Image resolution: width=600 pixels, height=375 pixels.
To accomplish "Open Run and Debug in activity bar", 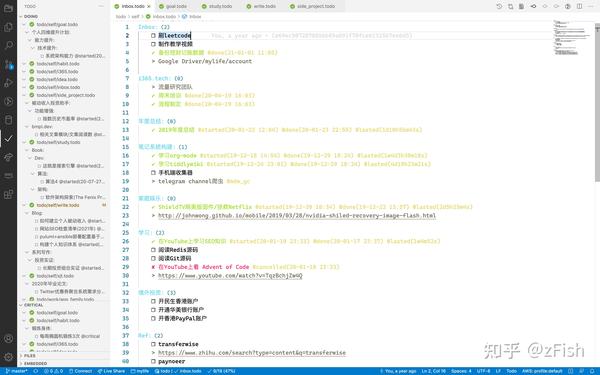I will [8, 83].
